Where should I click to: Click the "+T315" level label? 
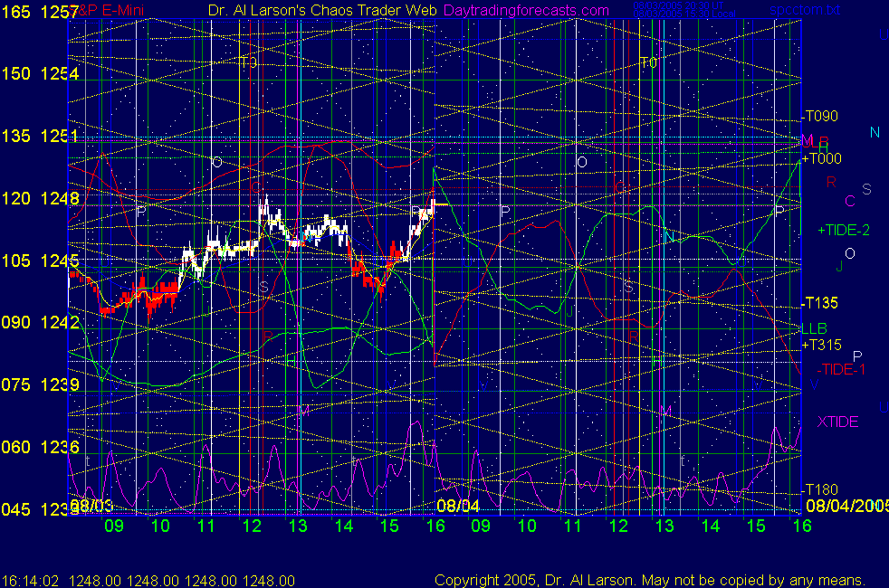click(821, 345)
